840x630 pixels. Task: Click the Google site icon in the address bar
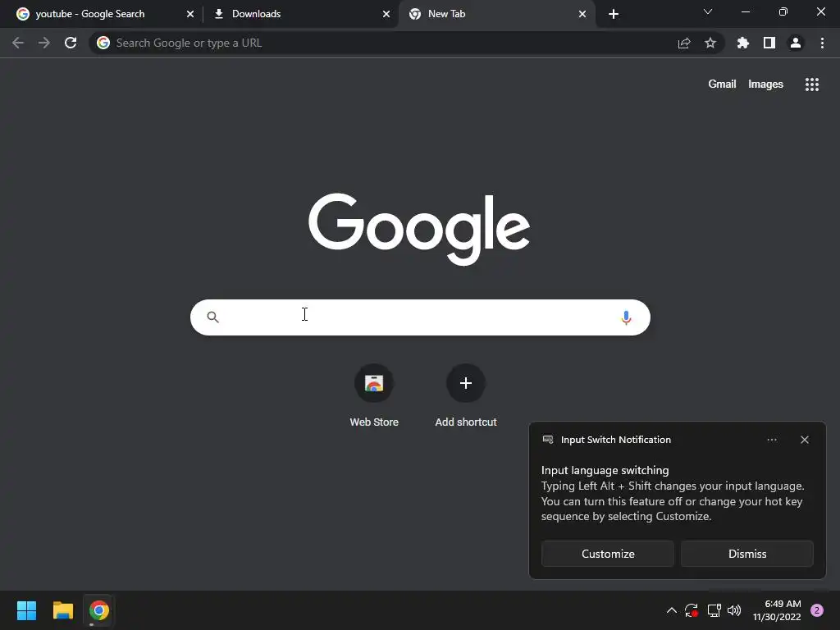pos(103,43)
